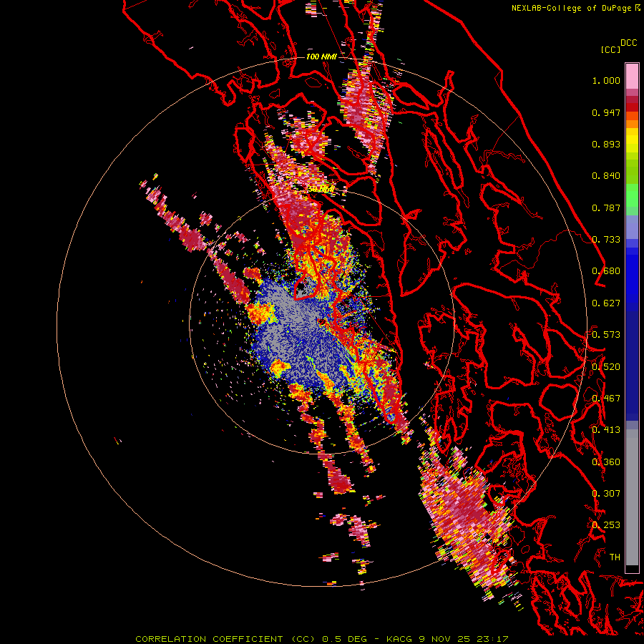Screen dimensions: 644x644
Task: Click the 0.627 scale value
Action: point(606,303)
